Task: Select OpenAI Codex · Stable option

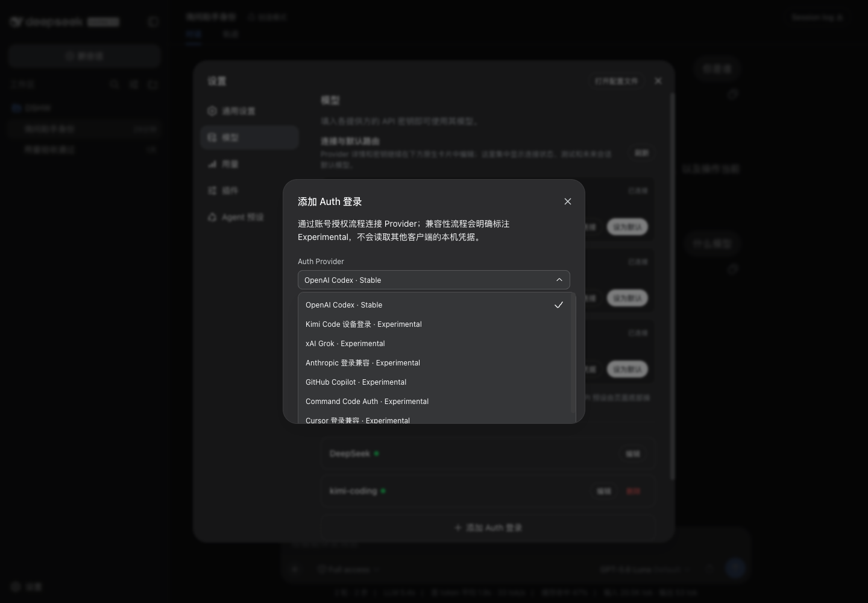Action: tap(434, 305)
